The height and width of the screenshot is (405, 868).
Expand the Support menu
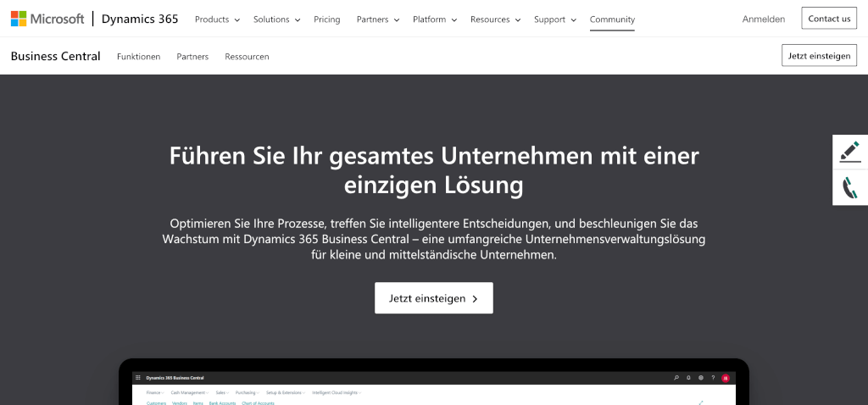click(x=555, y=19)
